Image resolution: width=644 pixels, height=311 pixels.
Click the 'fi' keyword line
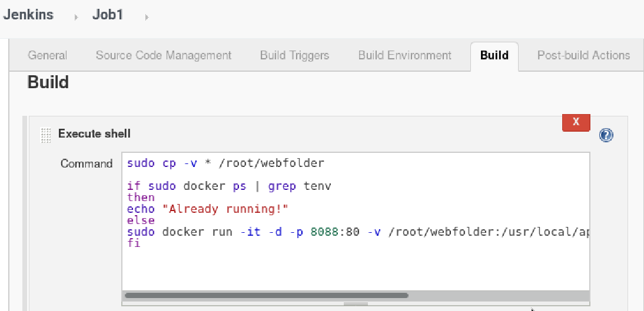point(134,243)
